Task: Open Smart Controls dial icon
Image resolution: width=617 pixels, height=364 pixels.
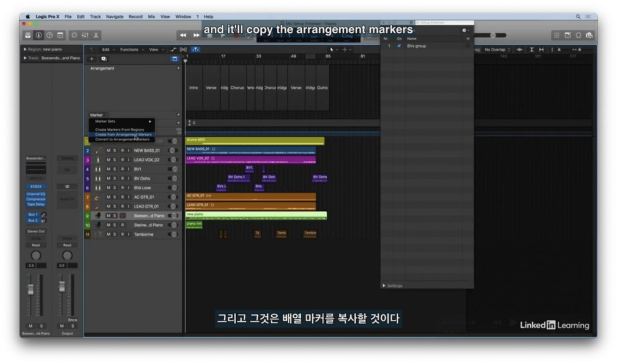Action: [74, 35]
